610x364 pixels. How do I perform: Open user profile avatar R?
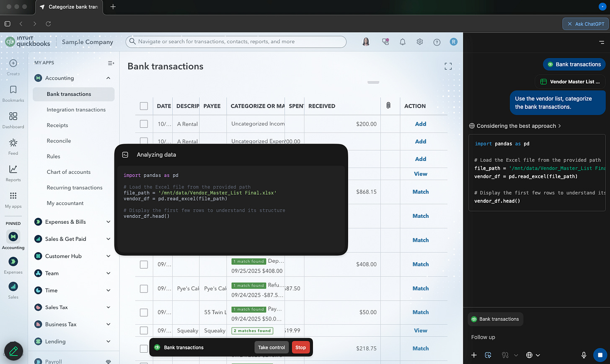pos(453,42)
